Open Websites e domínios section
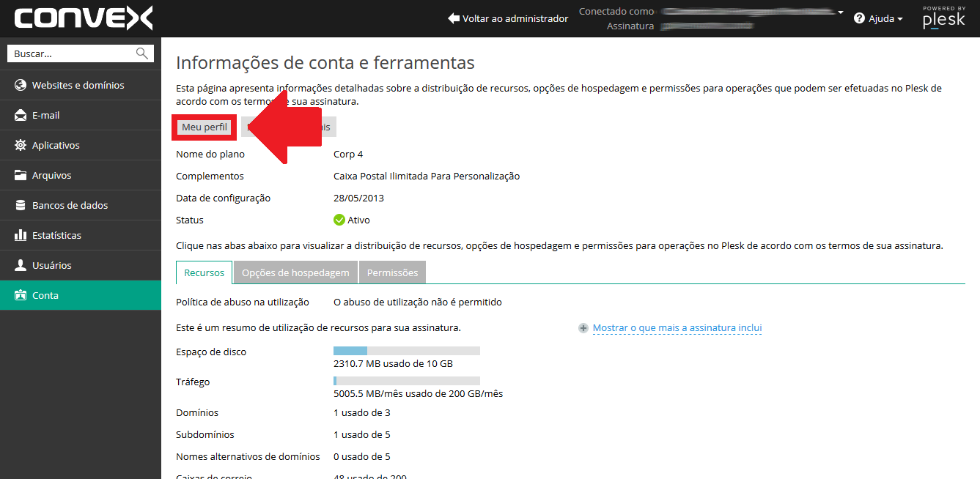 81,85
